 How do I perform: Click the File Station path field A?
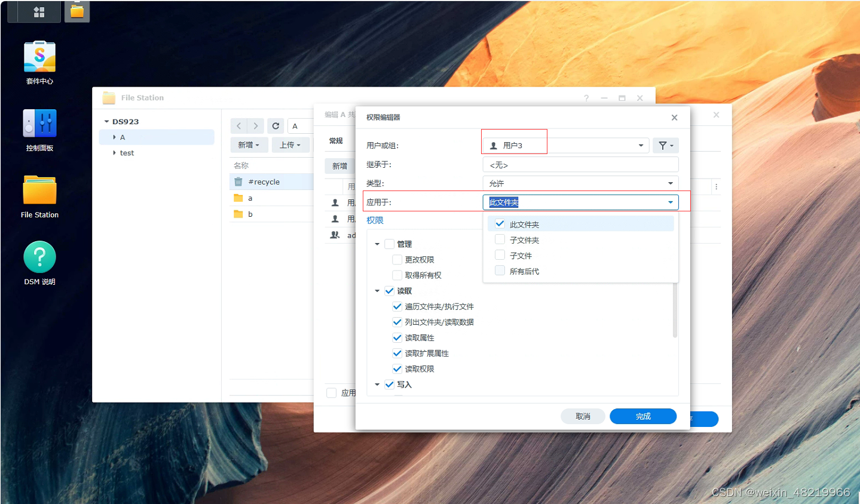coord(301,126)
